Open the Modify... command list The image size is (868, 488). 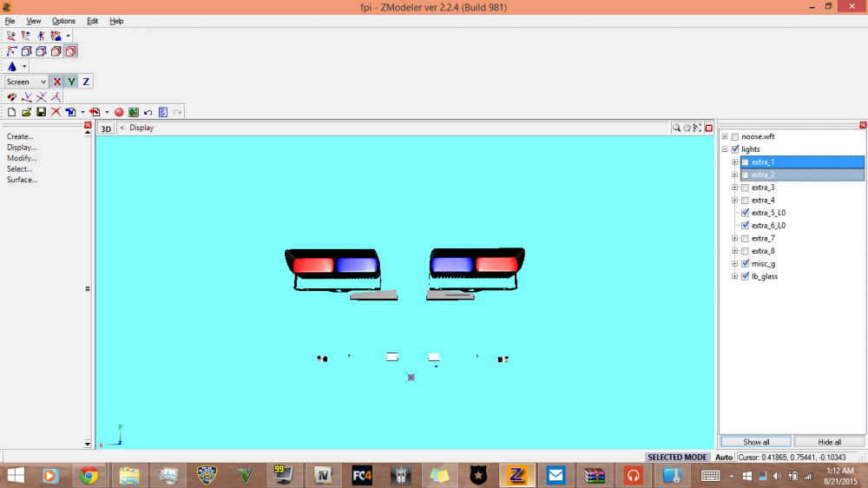(22, 158)
